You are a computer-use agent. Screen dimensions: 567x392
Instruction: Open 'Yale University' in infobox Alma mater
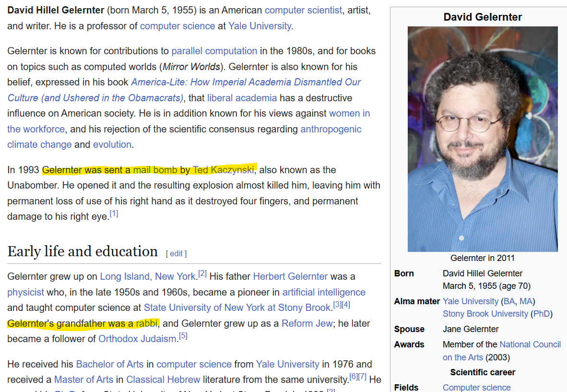471,302
